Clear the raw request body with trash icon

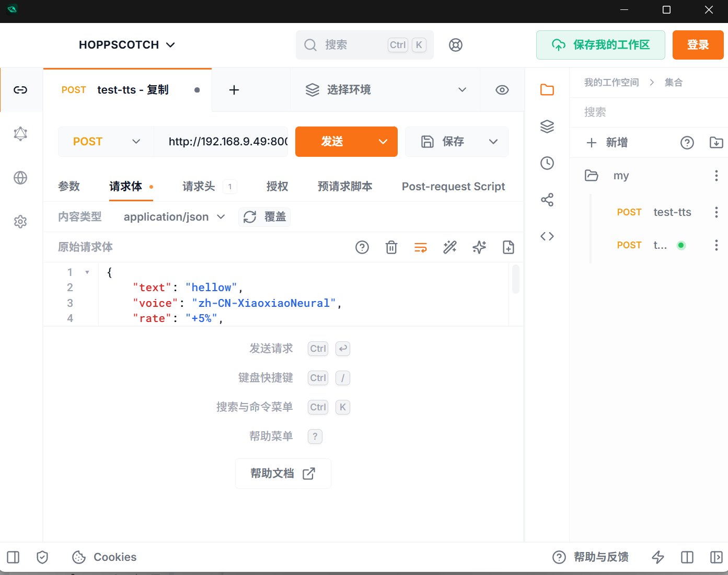click(391, 247)
